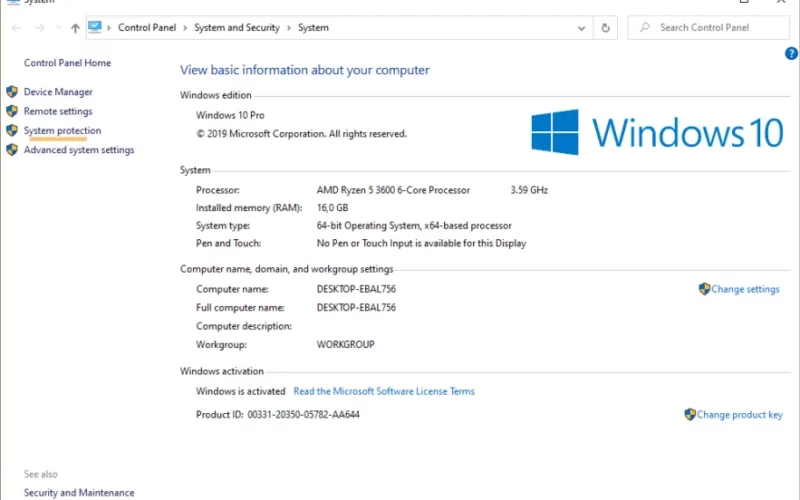Click the Windows 10 logo
Screen dimensions: 800x500
tap(657, 132)
